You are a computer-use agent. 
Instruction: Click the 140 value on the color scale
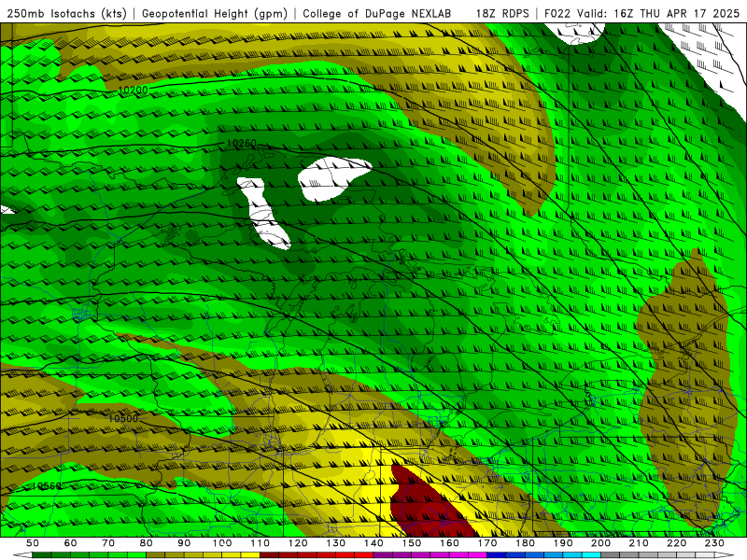pyautogui.click(x=373, y=543)
